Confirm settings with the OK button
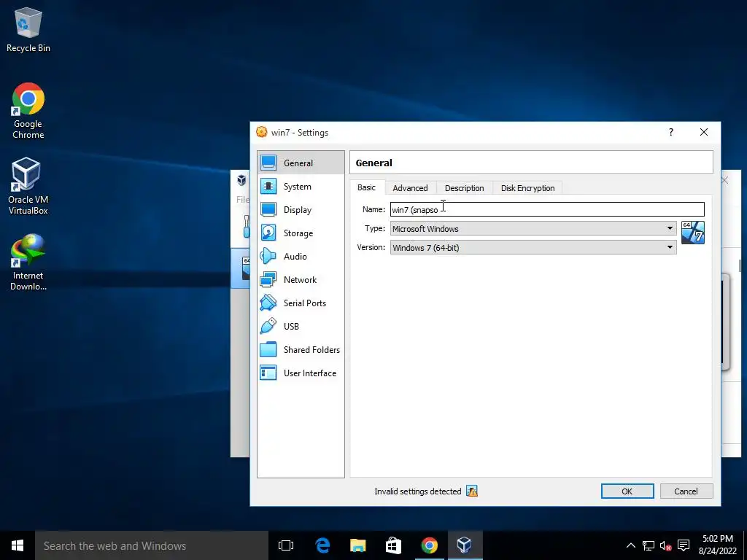Viewport: 747px width, 560px height. pos(627,491)
